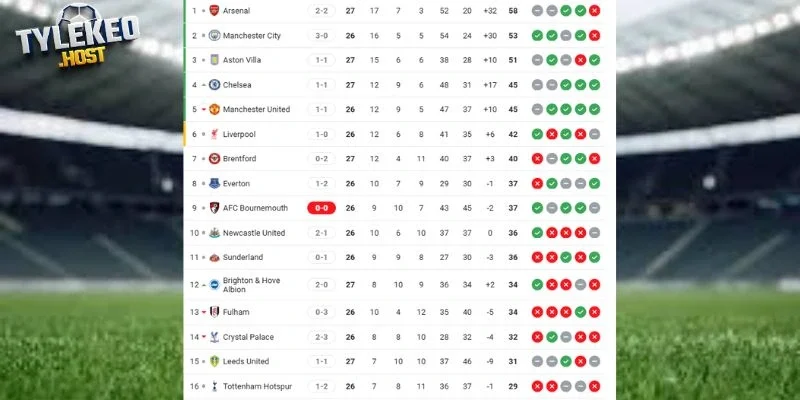Viewport: 800px width, 400px height.
Task: Click AFC Bournemouth's red live 0-0 score
Action: pyautogui.click(x=322, y=208)
